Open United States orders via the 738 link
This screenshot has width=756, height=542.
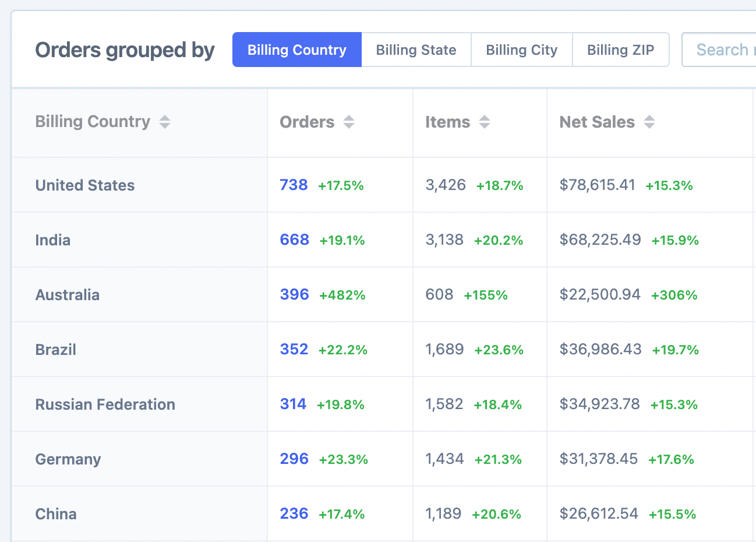point(294,185)
